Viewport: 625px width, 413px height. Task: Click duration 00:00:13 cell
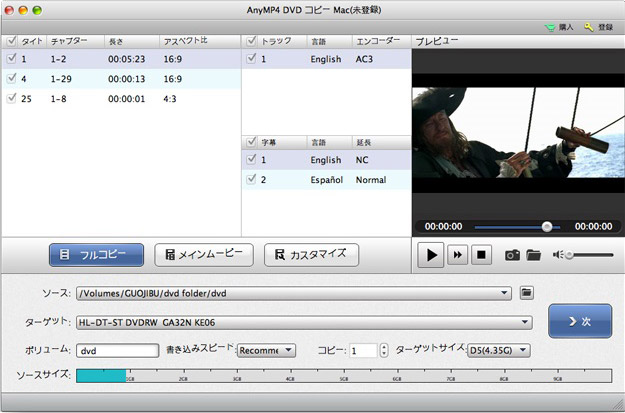(x=126, y=79)
